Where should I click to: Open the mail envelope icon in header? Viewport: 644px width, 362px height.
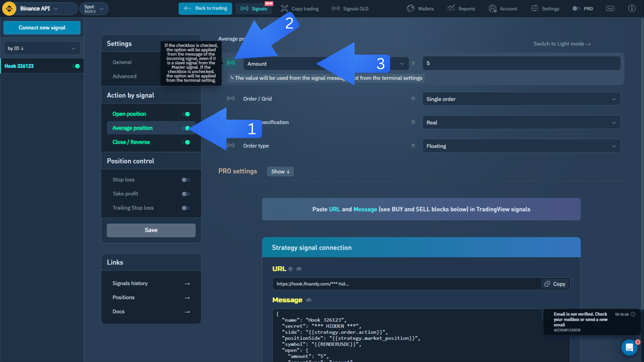point(610,9)
